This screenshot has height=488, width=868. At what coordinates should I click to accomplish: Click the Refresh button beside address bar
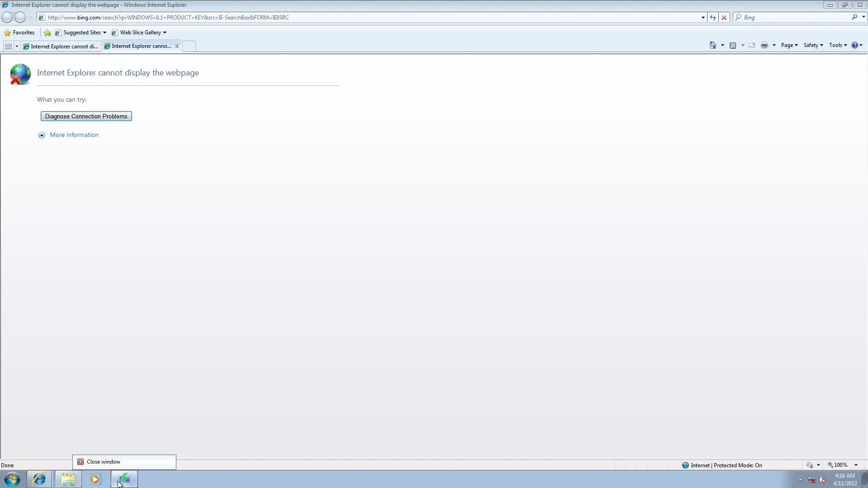tap(713, 17)
